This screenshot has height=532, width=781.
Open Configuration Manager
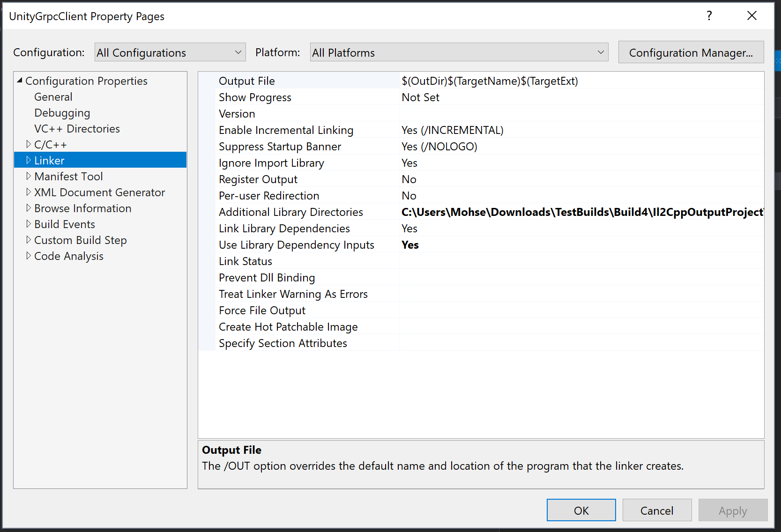(691, 52)
